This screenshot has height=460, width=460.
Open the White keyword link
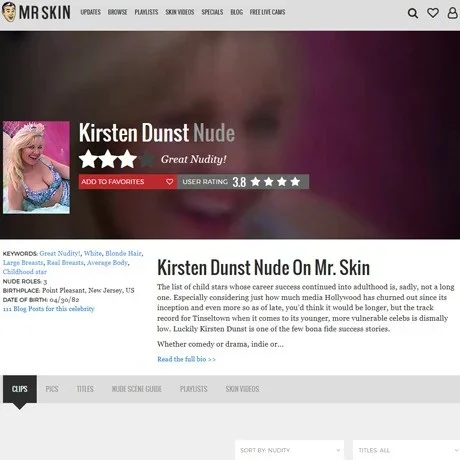[x=93, y=253]
